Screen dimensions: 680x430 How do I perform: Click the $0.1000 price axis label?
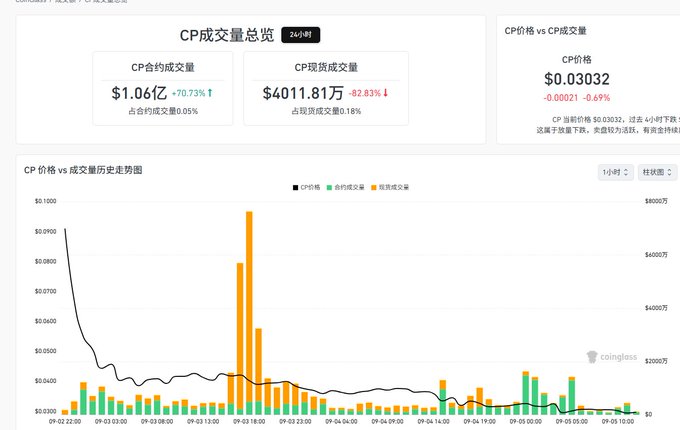point(46,201)
